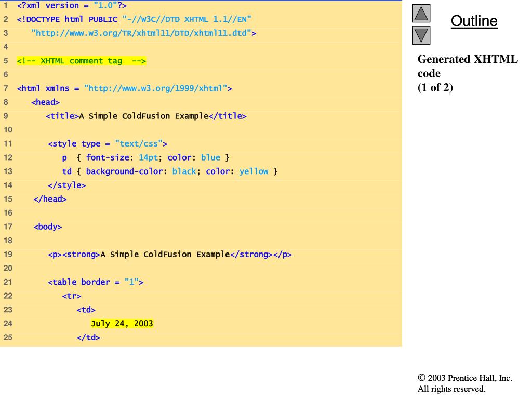Screen dimensions: 532x399
Task: Click line number 16
Action: click(x=8, y=213)
